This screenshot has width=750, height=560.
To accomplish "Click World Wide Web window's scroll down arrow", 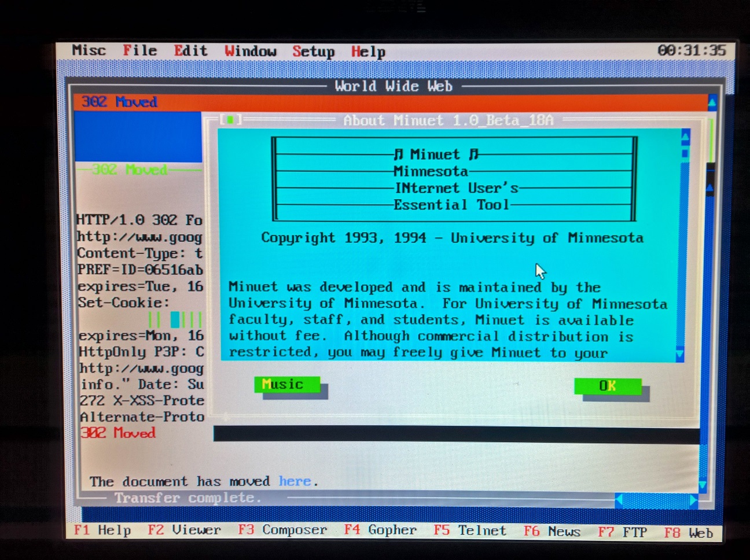I will coord(703,485).
